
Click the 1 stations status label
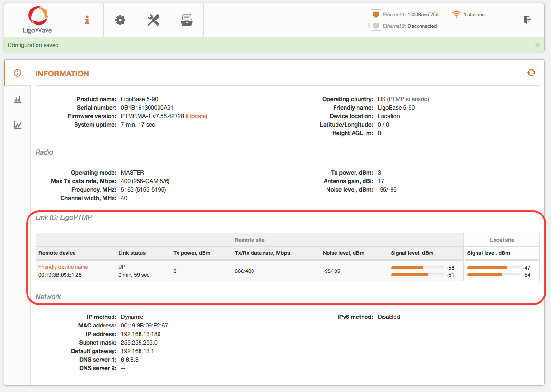coord(473,14)
